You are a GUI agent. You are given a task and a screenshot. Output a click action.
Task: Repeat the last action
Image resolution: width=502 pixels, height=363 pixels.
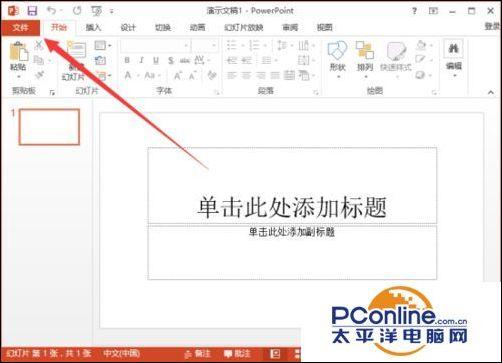(x=77, y=11)
